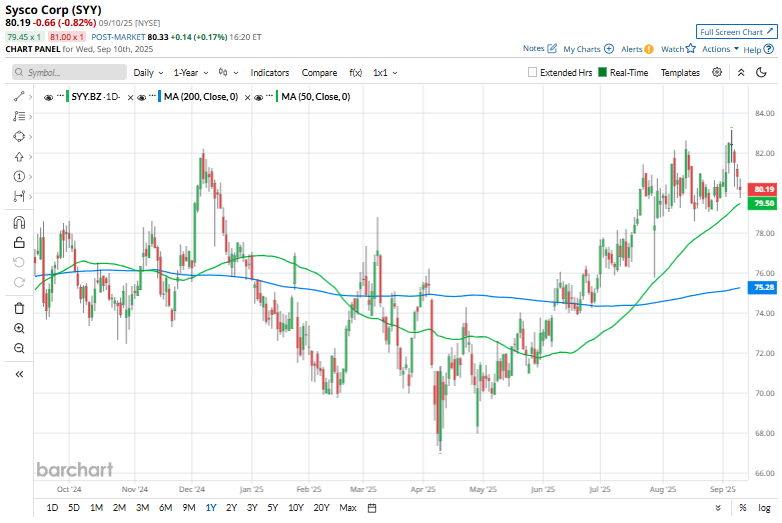Click the 79.50 MA 50 price label
Viewport: 782px width, 523px height.
click(763, 203)
